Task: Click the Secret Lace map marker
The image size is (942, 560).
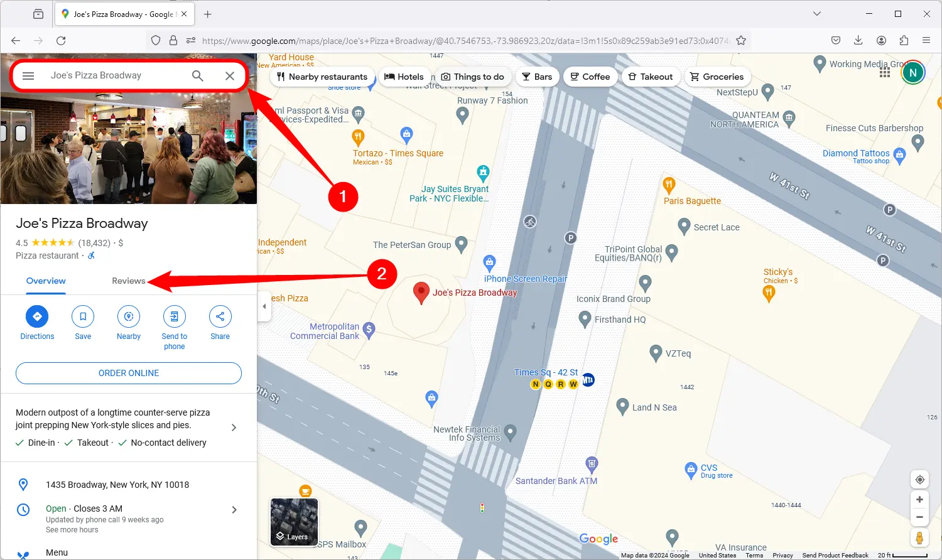Action: pos(685,227)
